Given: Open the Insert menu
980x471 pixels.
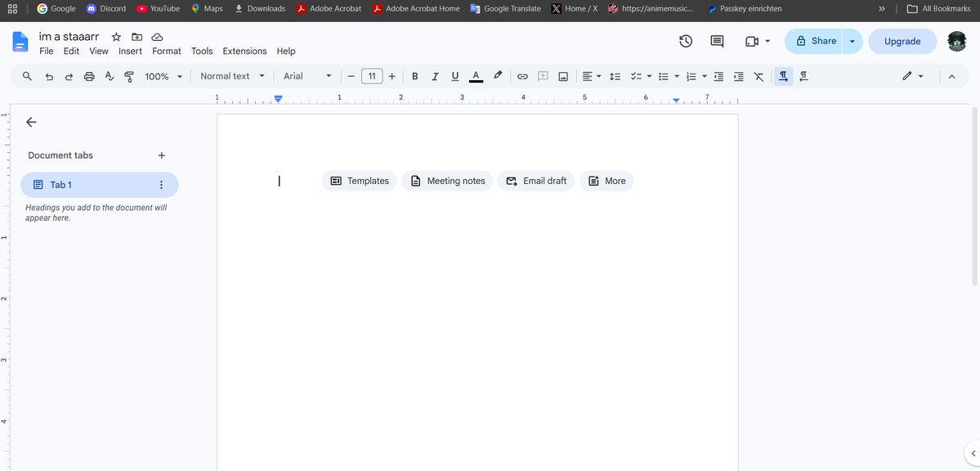Looking at the screenshot, I should pyautogui.click(x=130, y=52).
